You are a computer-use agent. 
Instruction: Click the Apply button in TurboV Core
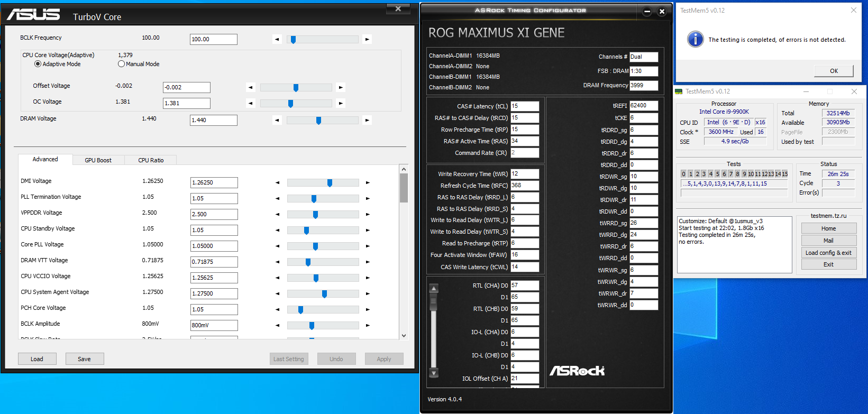[x=384, y=359]
